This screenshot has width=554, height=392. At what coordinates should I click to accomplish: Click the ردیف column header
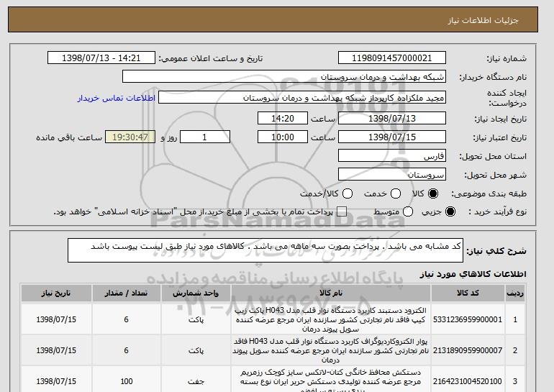[x=515, y=293]
